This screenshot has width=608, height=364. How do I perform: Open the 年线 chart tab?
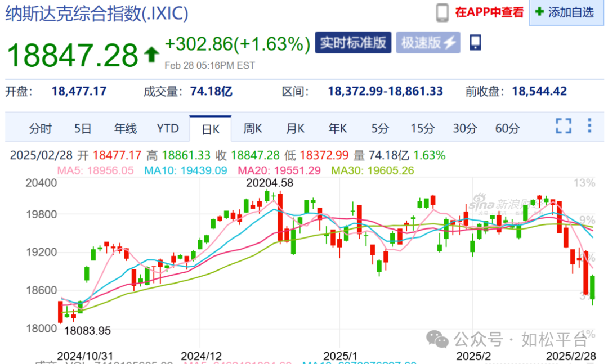tap(125, 129)
